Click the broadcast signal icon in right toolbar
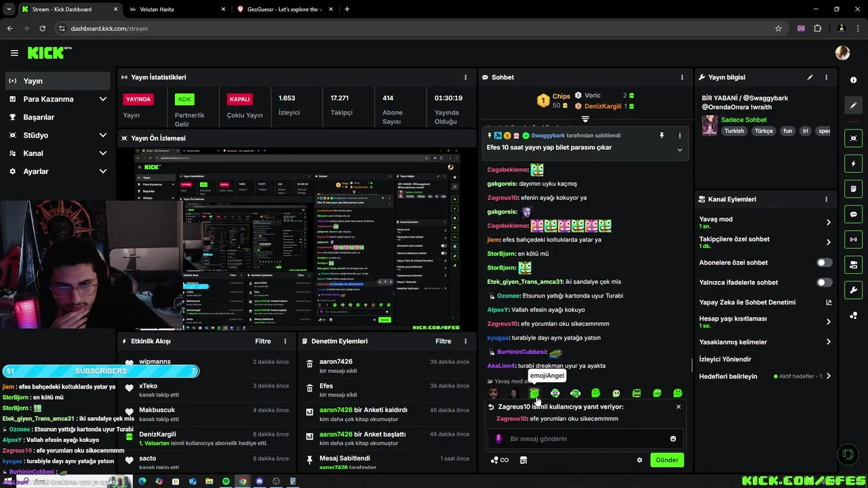This screenshot has height=488, width=868. pyautogui.click(x=853, y=239)
